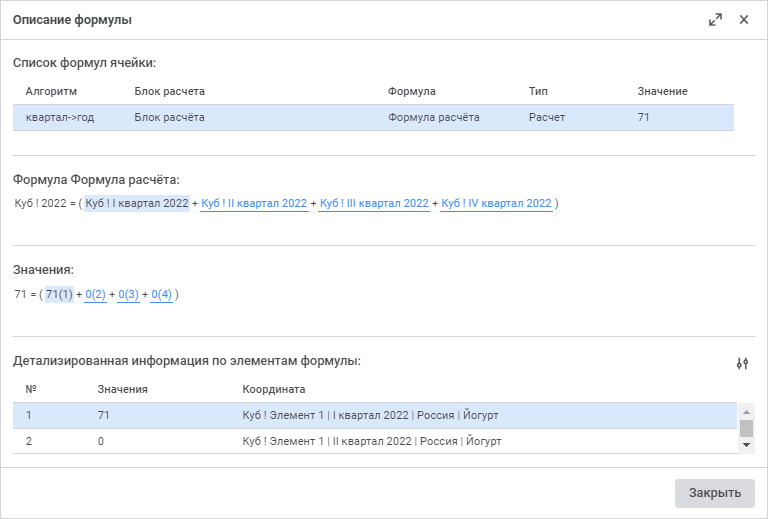Expand the formula description dialog
Image resolution: width=768 pixels, height=519 pixels.
point(715,20)
